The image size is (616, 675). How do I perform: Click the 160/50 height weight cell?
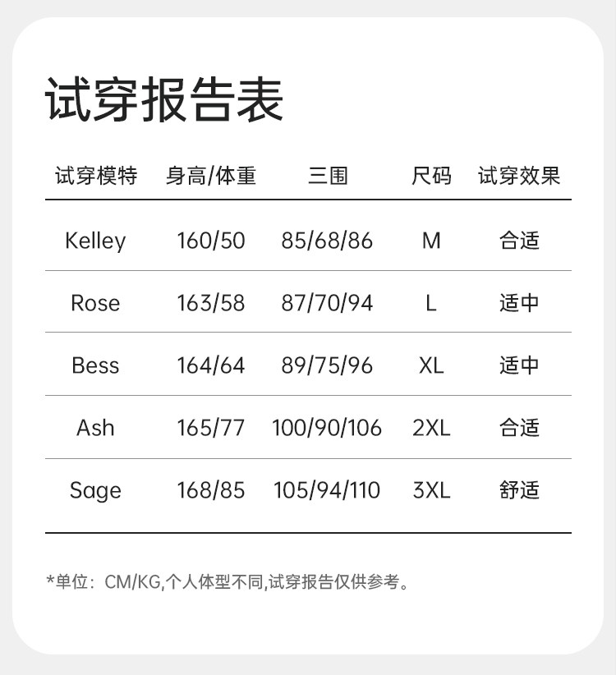pyautogui.click(x=211, y=241)
